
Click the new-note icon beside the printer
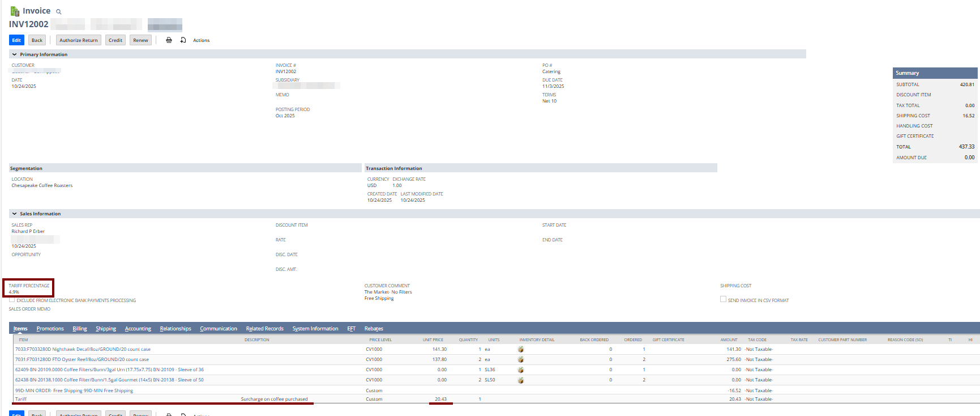pyautogui.click(x=183, y=40)
